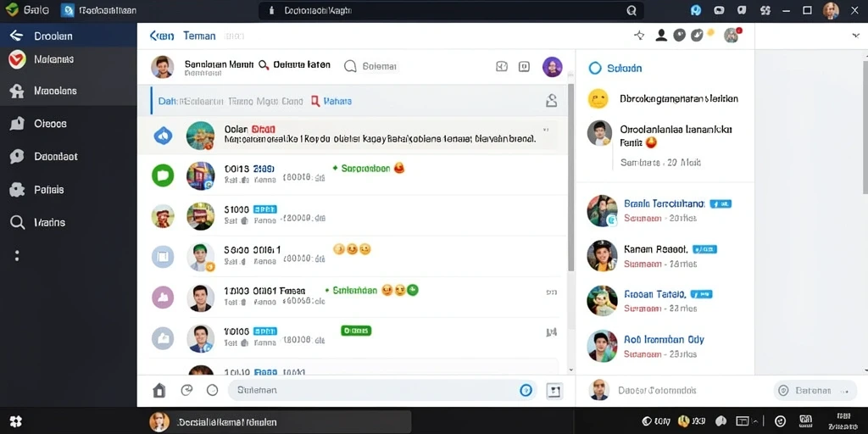Screen dimensions: 868x434
Task: Click the star icon in the top toolbar
Action: click(639, 36)
